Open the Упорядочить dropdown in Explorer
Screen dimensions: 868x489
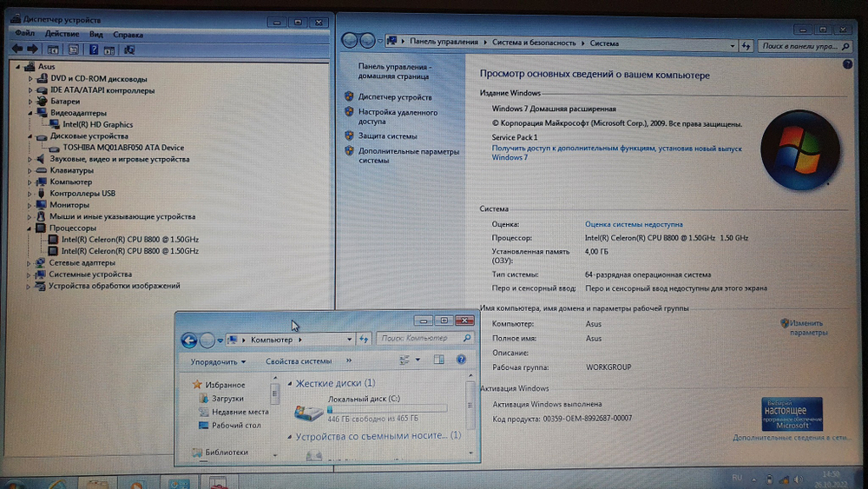pyautogui.click(x=218, y=361)
